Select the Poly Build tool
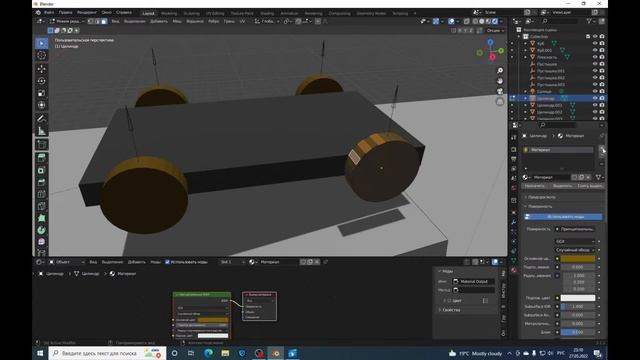The width and height of the screenshot is (640, 360). (x=42, y=218)
